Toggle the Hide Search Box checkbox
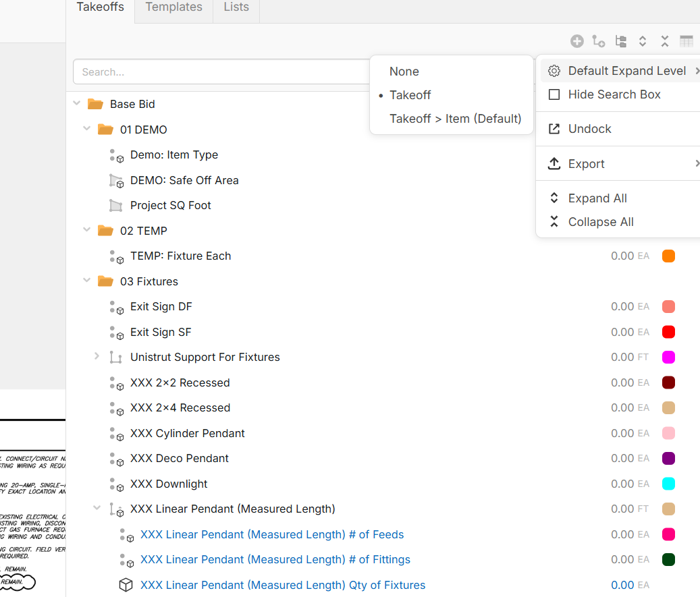Image resolution: width=700 pixels, height=597 pixels. tap(554, 94)
